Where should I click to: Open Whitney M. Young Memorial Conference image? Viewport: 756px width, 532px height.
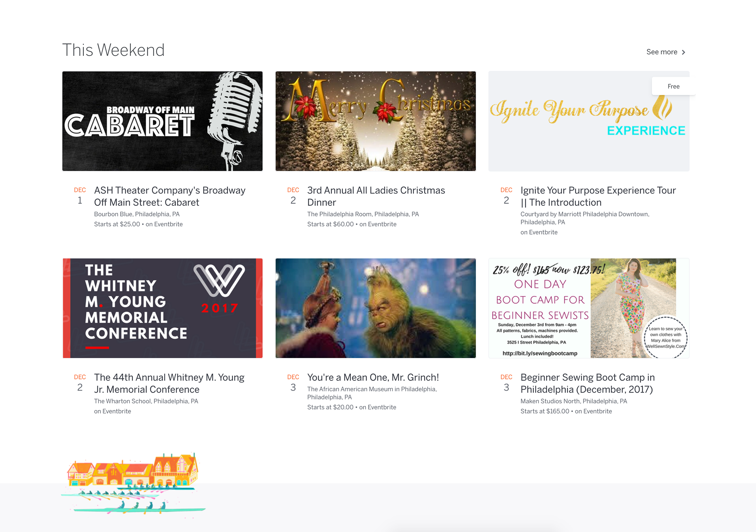click(x=162, y=308)
